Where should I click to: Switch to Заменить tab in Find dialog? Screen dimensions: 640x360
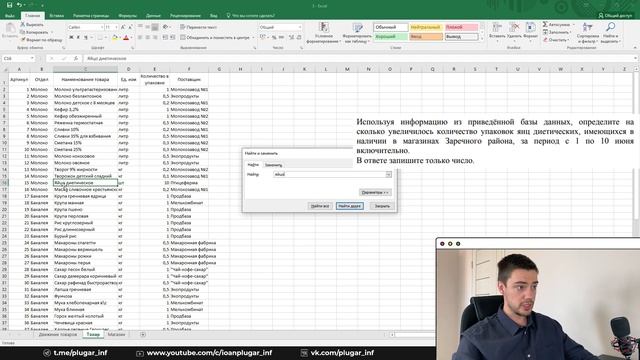tap(273, 165)
